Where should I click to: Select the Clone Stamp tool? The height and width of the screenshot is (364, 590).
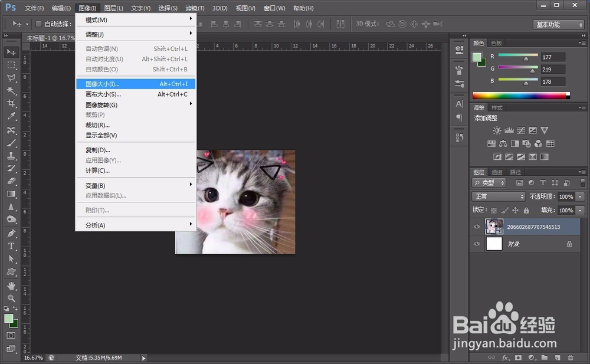11,156
